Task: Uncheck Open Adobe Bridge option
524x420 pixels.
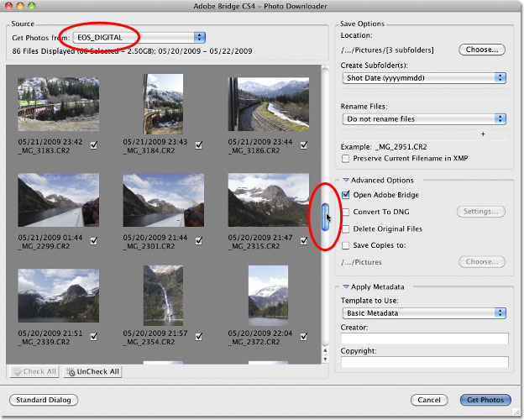Action: [x=345, y=195]
